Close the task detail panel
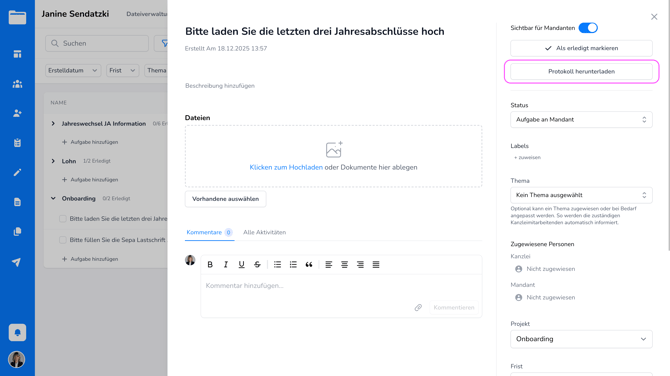This screenshot has width=670, height=376. pyautogui.click(x=654, y=17)
